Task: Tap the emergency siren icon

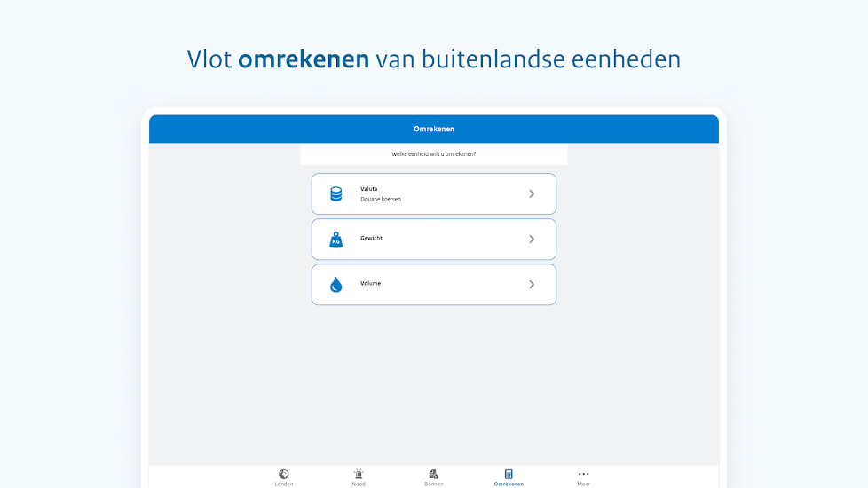Action: click(x=359, y=474)
